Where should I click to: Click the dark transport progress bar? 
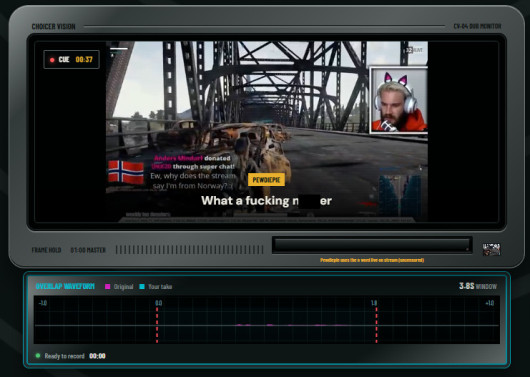[x=372, y=245]
